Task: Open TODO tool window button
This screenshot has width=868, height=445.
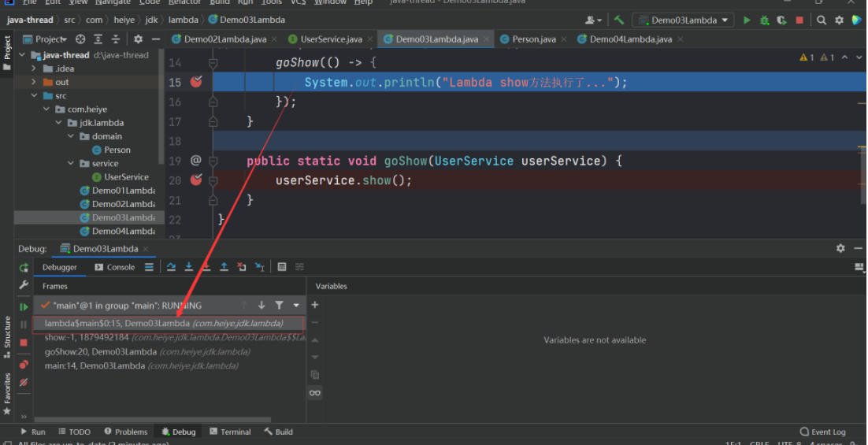Action: 74,432
